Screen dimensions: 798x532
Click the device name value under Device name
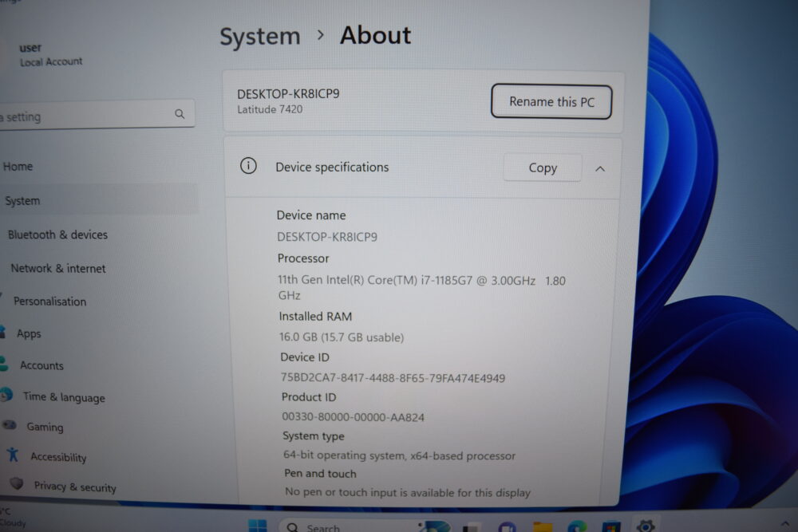click(326, 237)
